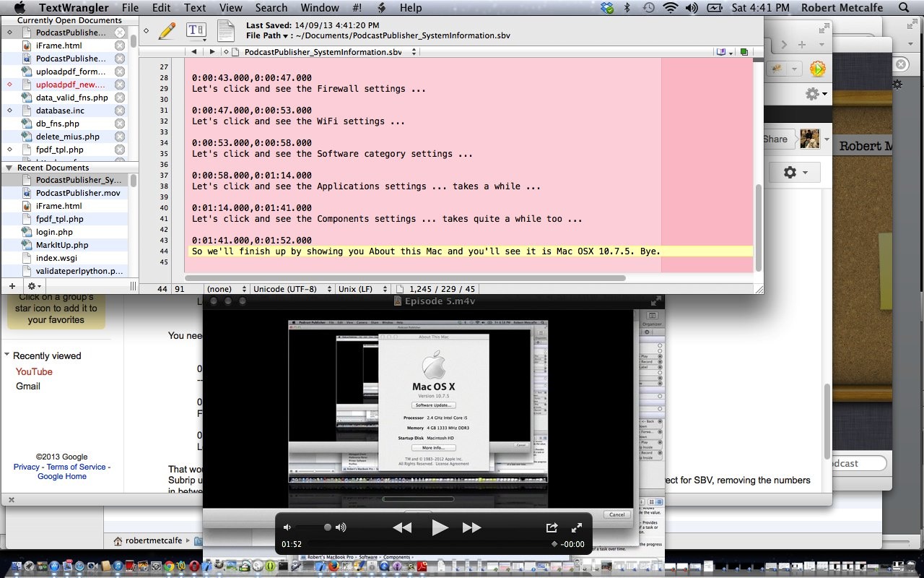Image resolution: width=924 pixels, height=578 pixels.
Task: Open MarkItUp.php in Recent Documents
Action: pyautogui.click(x=62, y=245)
